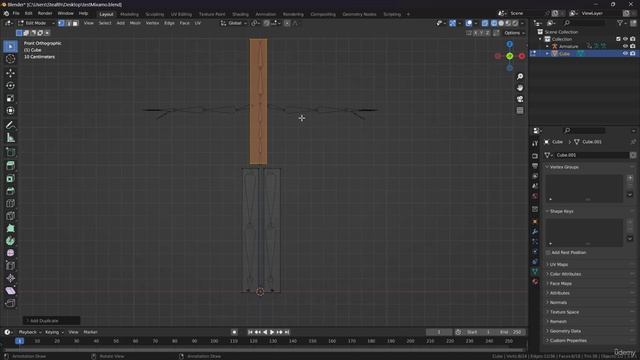Select the Add Cube tool

point(10,152)
